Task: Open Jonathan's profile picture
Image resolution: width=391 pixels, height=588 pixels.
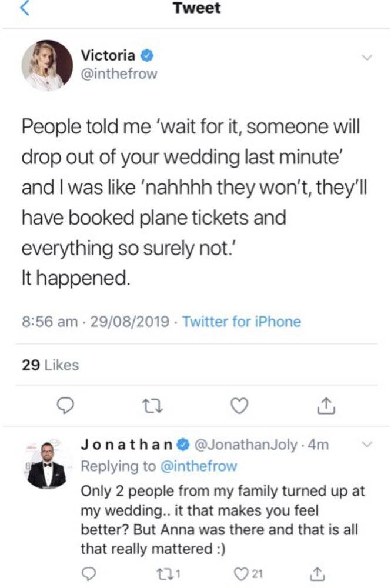Action: tap(47, 466)
